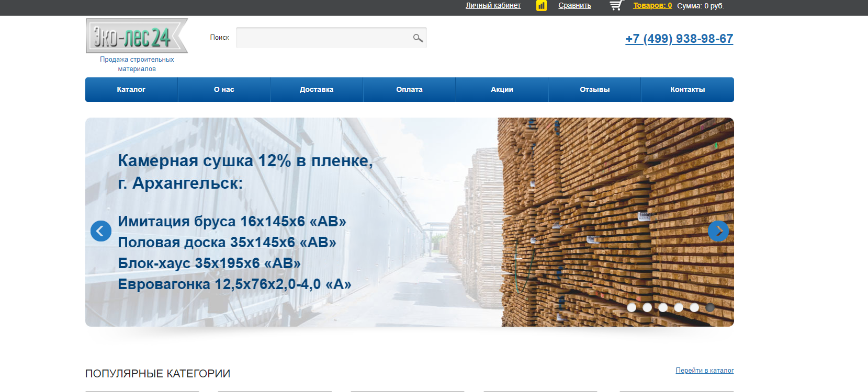Select the third slider pagination dot
Viewport: 868px width, 392px height.
pos(663,307)
